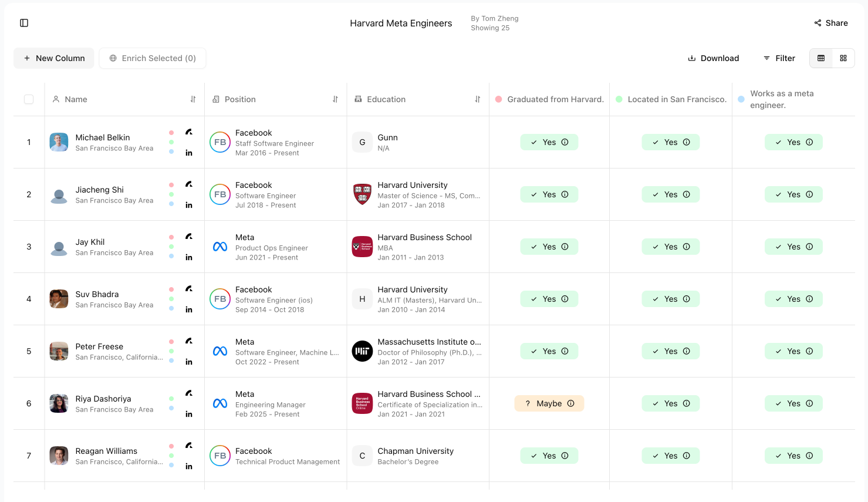This screenshot has height=502, width=868.
Task: Toggle the sidebar panel icon
Action: [x=24, y=23]
